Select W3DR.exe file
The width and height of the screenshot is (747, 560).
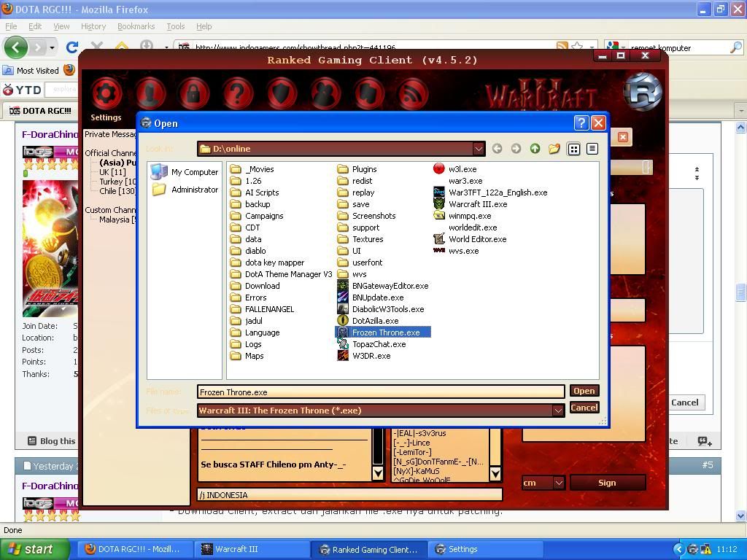click(x=363, y=356)
